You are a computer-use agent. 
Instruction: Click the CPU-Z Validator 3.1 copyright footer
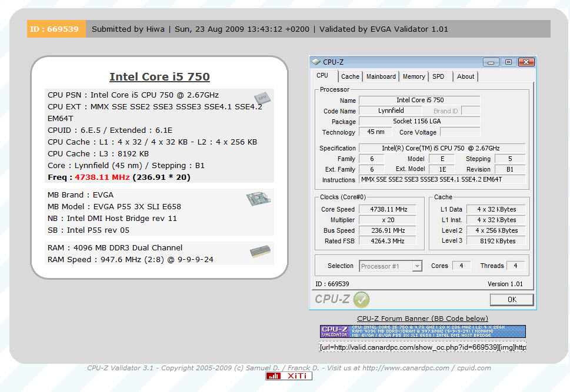point(289,368)
